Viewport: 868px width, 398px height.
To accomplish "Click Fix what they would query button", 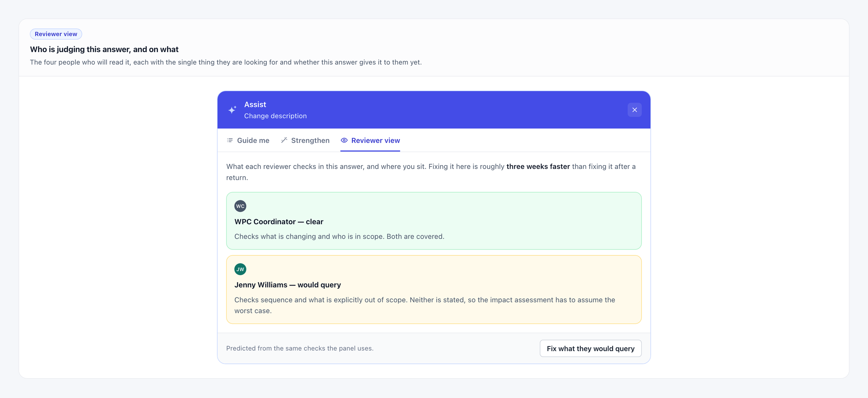I will (x=590, y=348).
